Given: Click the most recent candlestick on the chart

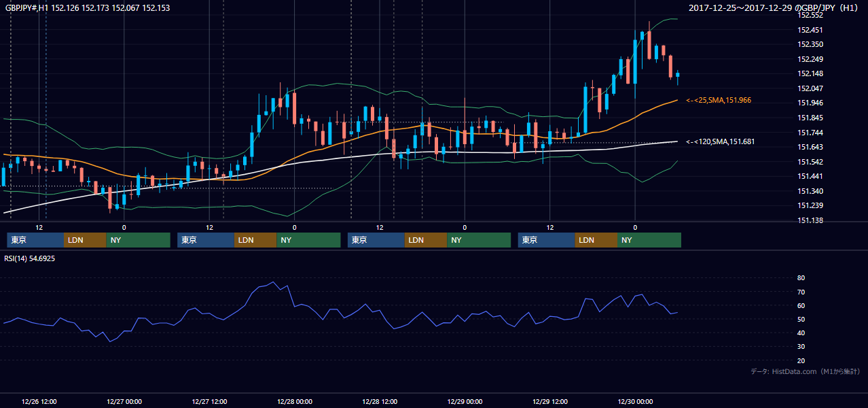Looking at the screenshot, I should (x=677, y=76).
